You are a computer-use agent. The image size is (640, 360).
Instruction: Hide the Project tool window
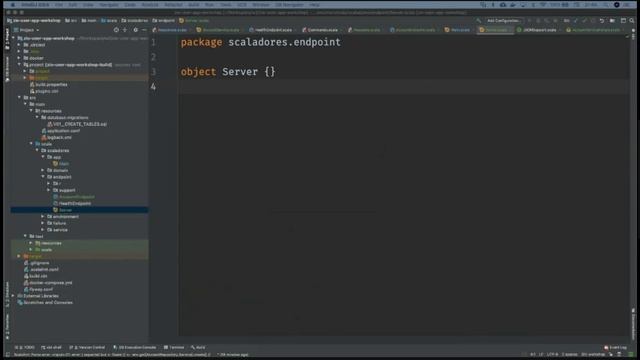(x=144, y=30)
